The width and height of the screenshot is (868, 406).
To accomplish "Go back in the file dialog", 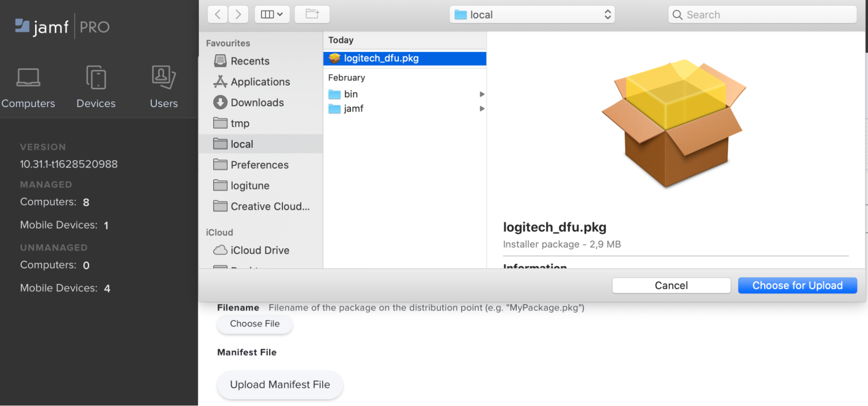I will point(218,14).
